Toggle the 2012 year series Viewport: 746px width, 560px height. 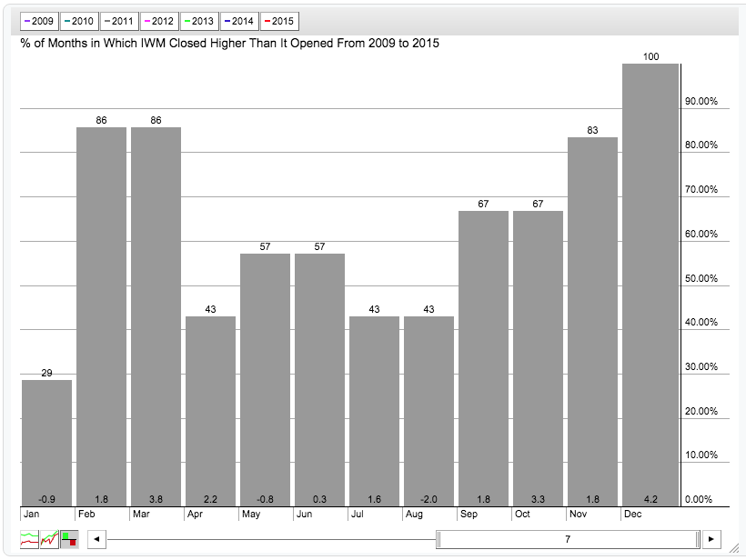point(159,22)
